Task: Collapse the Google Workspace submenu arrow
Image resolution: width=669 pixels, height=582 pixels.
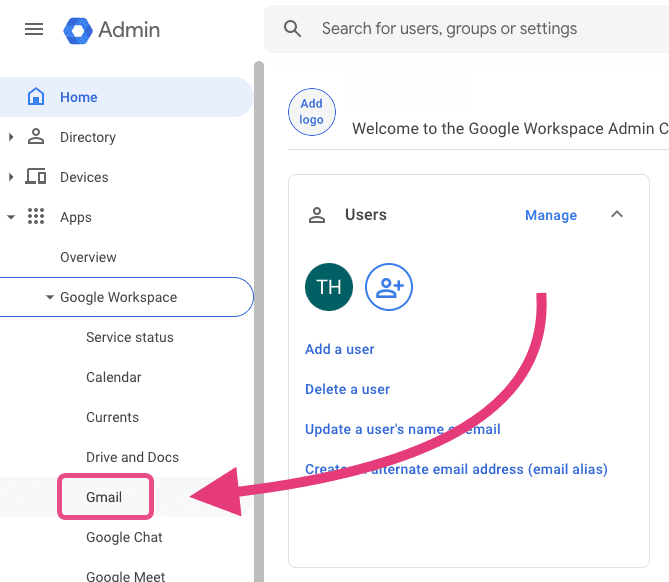Action: [50, 297]
